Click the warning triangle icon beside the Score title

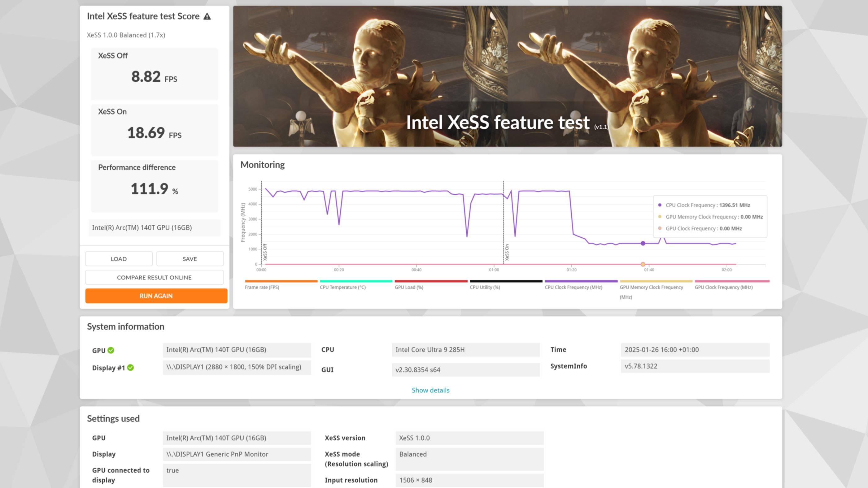click(207, 16)
